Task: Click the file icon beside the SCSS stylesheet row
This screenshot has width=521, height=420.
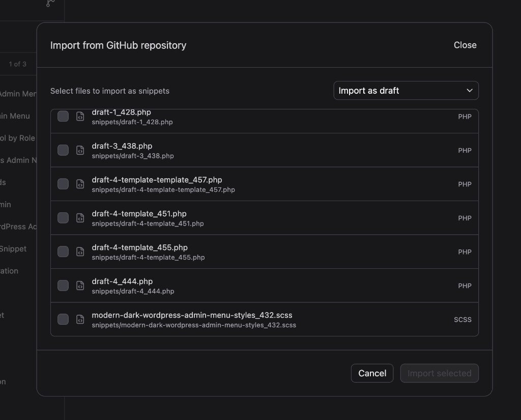Action: tap(80, 319)
